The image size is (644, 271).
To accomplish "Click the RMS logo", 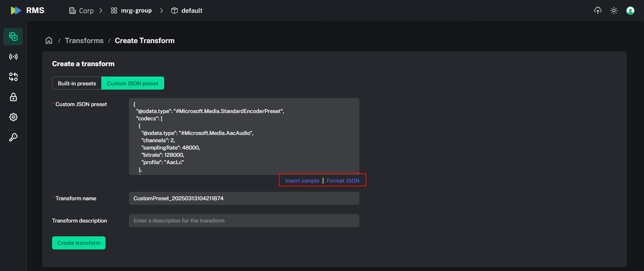I will pos(27,10).
